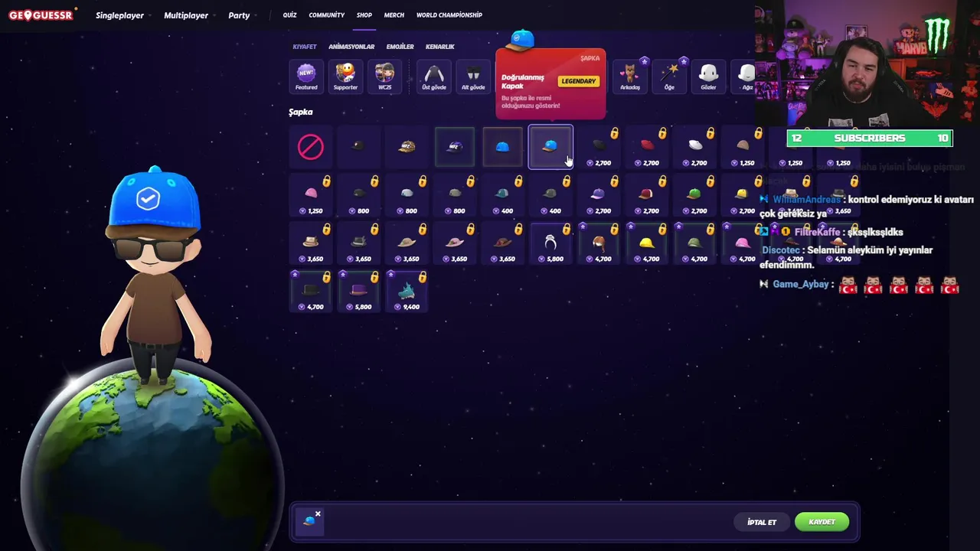
Task: Pick the locked cream fedora for 3,650
Action: tap(311, 243)
